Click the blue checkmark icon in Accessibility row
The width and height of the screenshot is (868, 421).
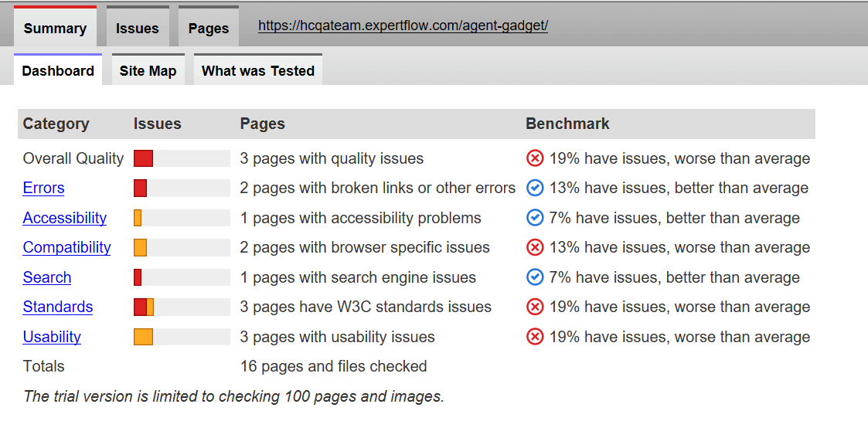[x=535, y=218]
